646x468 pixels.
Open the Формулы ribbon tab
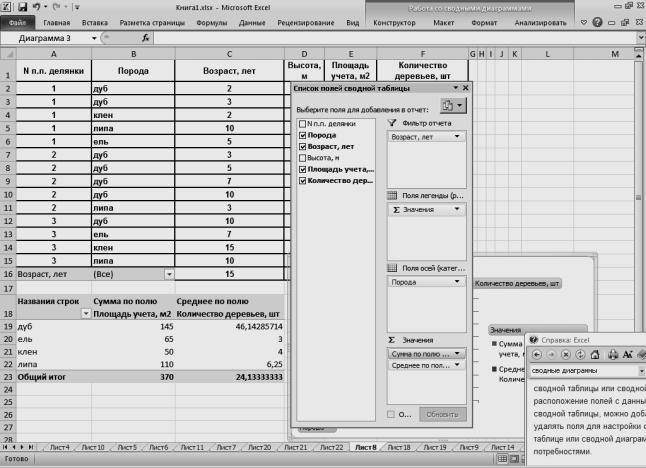point(212,23)
